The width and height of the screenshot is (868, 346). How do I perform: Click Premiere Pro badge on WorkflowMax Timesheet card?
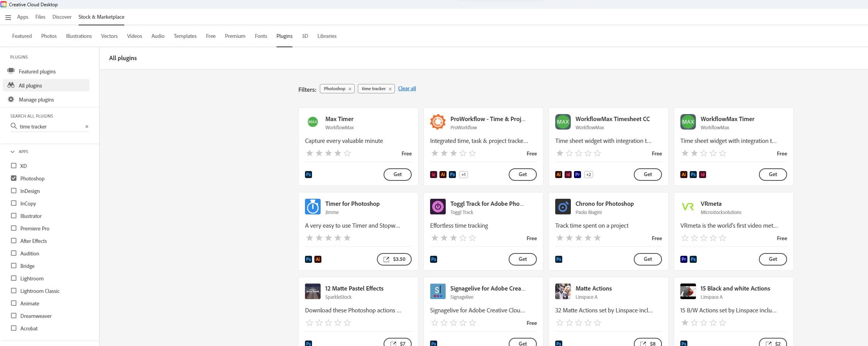(x=577, y=175)
